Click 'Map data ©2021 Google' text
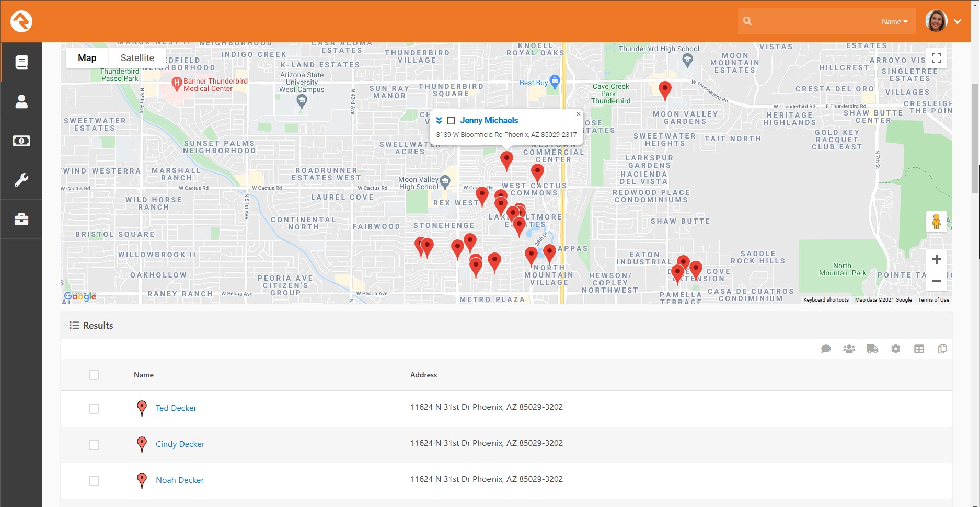This screenshot has width=980, height=507. click(x=883, y=300)
